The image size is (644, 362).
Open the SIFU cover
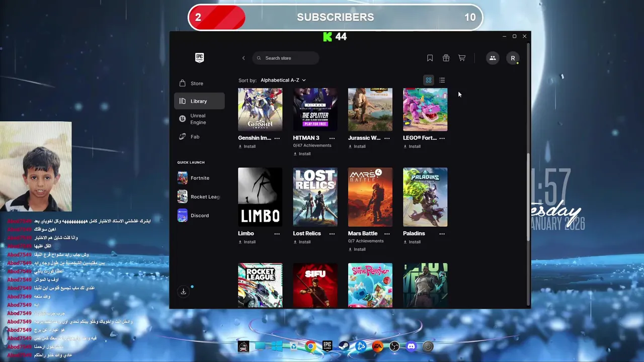315,285
